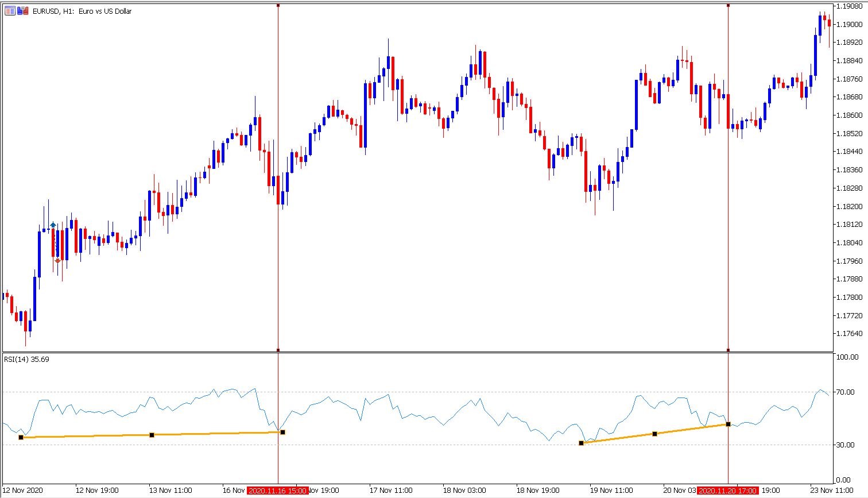Select the middle anchor of the second RSI trendline

pyautogui.click(x=654, y=434)
